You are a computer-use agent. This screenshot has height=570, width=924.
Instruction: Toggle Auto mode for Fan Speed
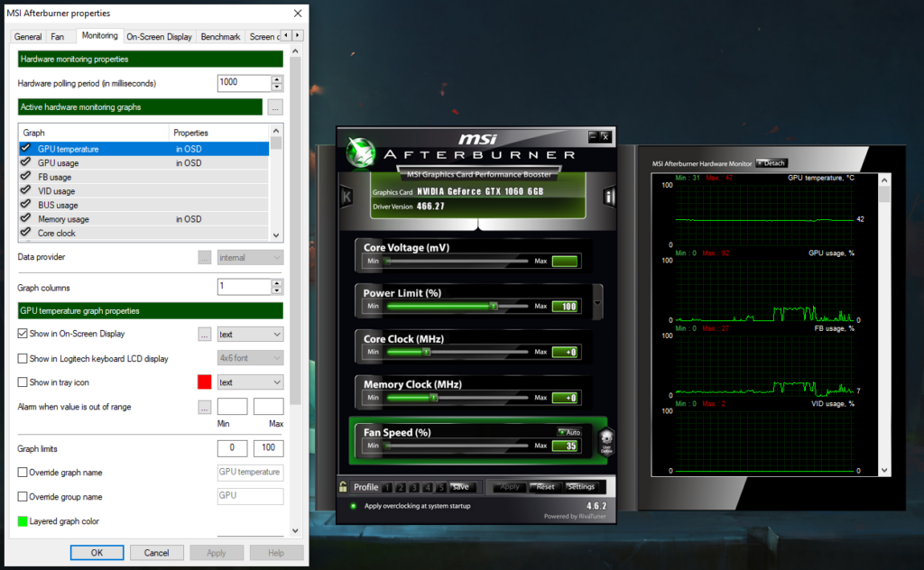click(569, 432)
